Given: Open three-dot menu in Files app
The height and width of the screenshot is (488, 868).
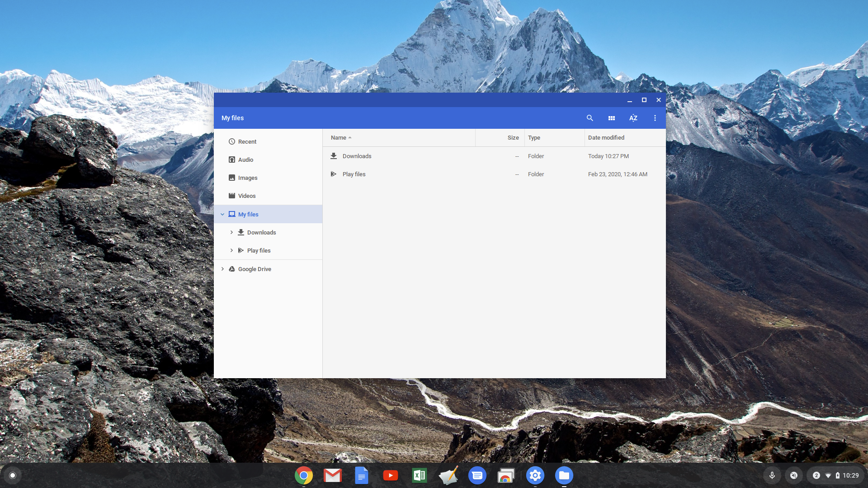Looking at the screenshot, I should 655,118.
